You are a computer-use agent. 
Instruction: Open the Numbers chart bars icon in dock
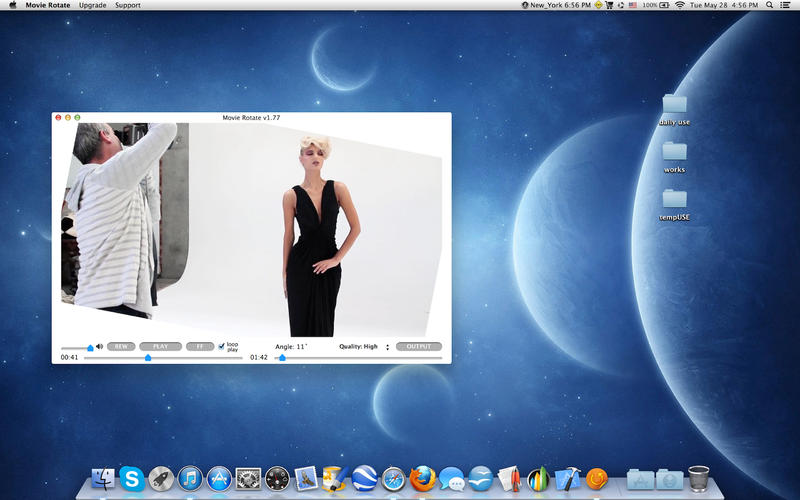pos(538,479)
